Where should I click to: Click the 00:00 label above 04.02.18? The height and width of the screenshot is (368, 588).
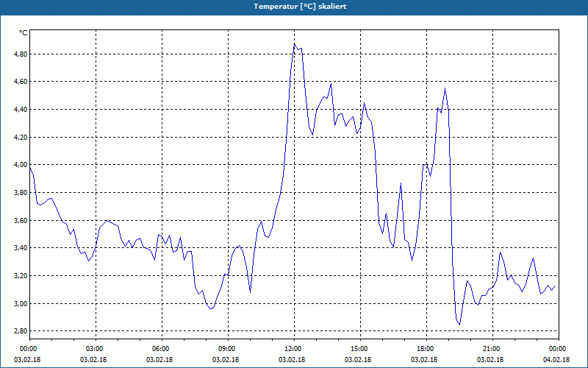coord(559,349)
